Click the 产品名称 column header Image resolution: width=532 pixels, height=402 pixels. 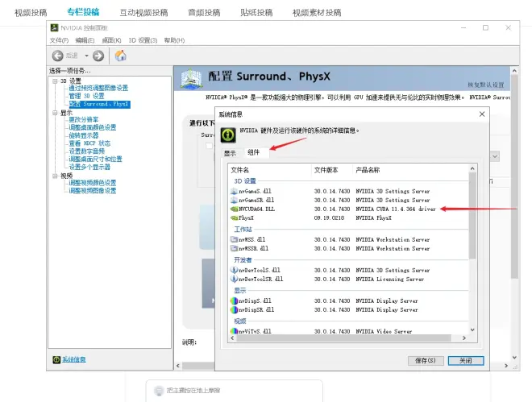coord(368,170)
